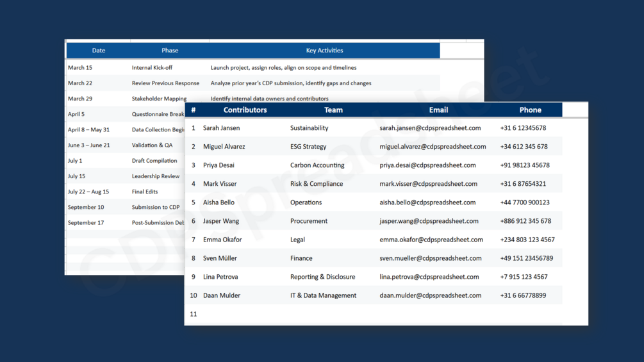Image resolution: width=644 pixels, height=362 pixels.
Task: Click the Sarah Jansen name cell
Action: pos(221,128)
